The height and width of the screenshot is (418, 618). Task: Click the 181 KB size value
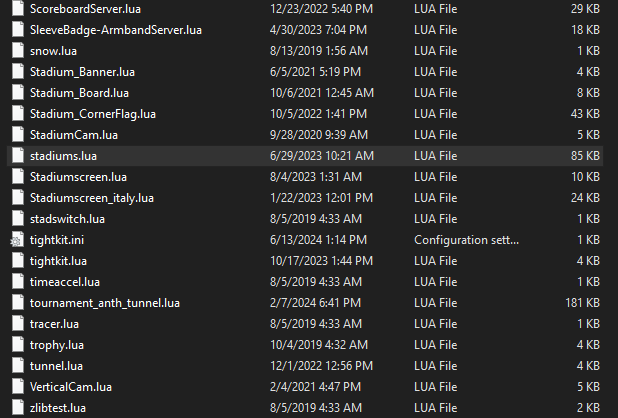click(x=582, y=303)
